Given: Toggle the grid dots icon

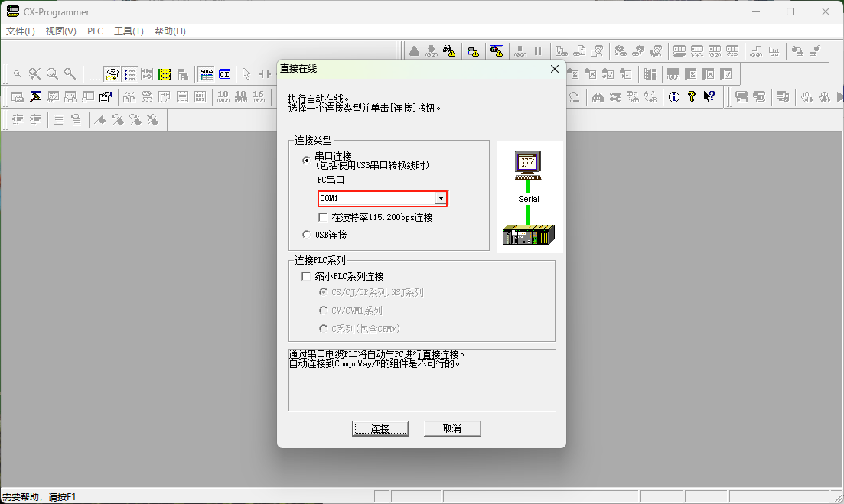Looking at the screenshot, I should pyautogui.click(x=94, y=73).
